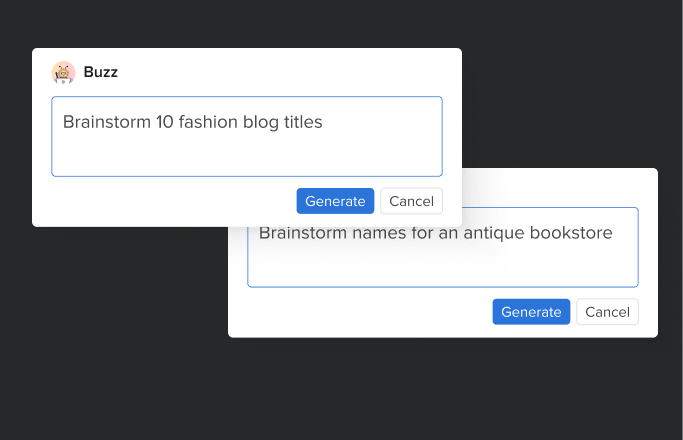Click empty space below the bookstore prompt text
Screen dimensions: 683x440
pyautogui.click(x=443, y=267)
